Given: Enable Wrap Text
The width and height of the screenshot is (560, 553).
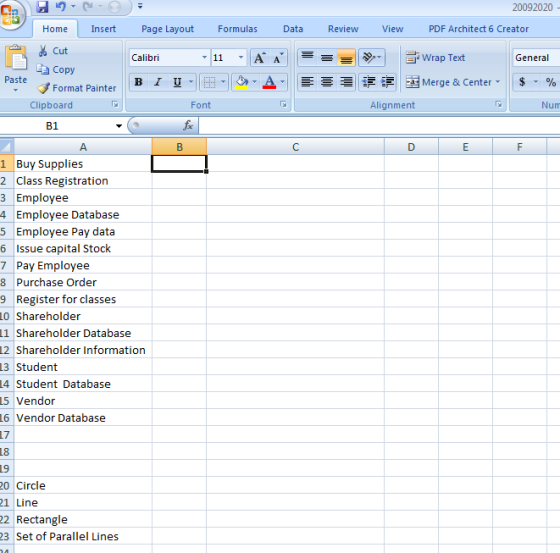Looking at the screenshot, I should click(436, 58).
